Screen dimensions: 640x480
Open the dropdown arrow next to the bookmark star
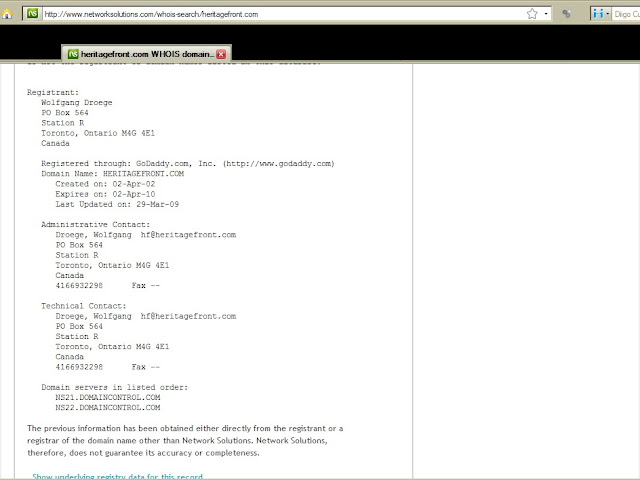click(x=546, y=14)
